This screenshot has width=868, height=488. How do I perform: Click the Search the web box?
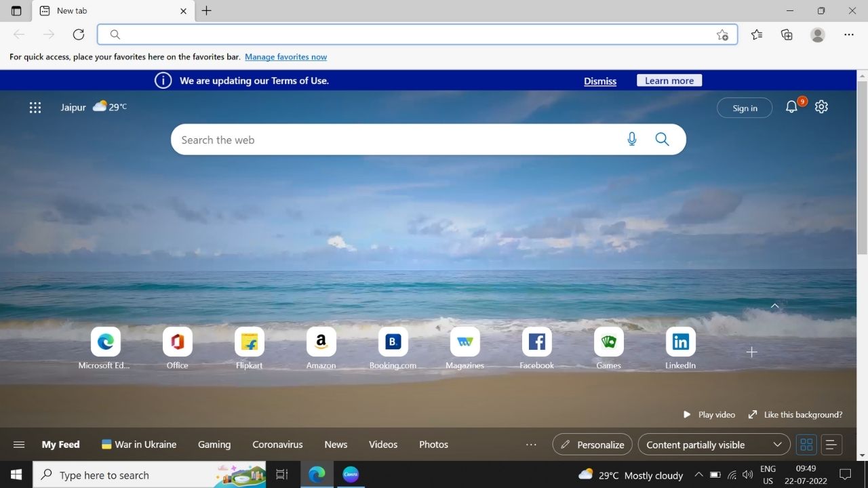(x=393, y=140)
